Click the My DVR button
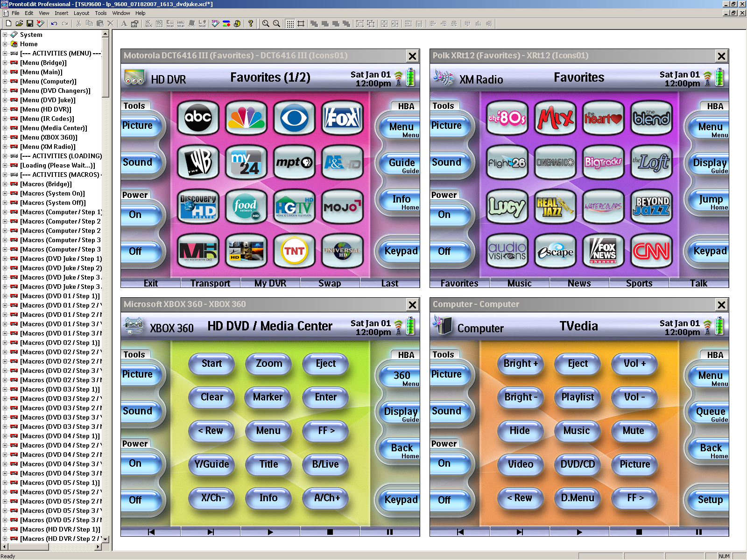 pyautogui.click(x=270, y=283)
